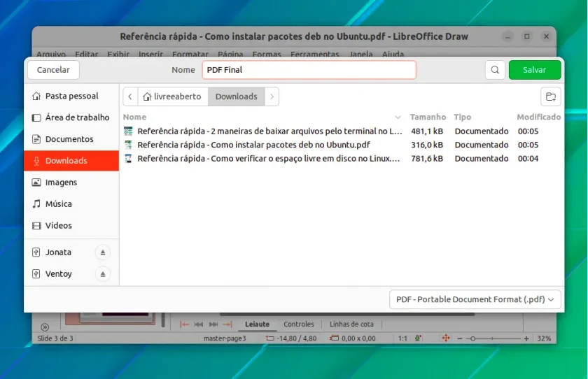588x379 pixels.
Task: Go forward with the right path arrow
Action: click(x=272, y=96)
